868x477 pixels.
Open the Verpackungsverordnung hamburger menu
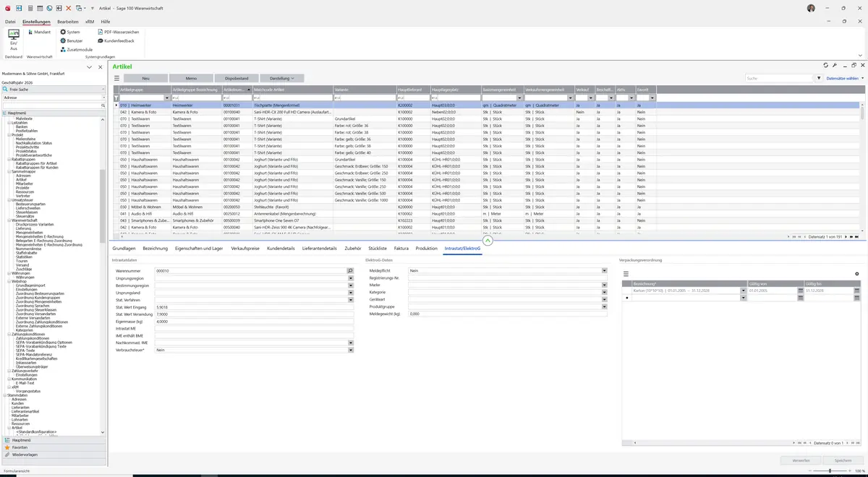point(626,274)
